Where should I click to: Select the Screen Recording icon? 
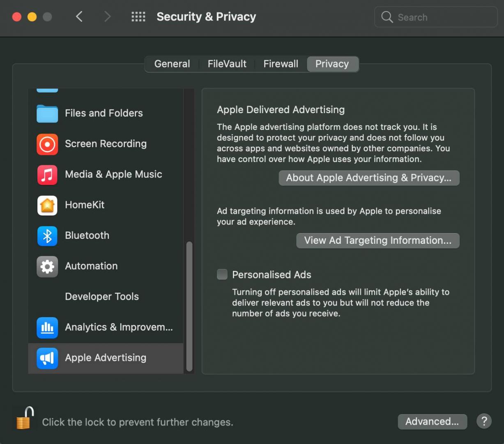pyautogui.click(x=47, y=144)
